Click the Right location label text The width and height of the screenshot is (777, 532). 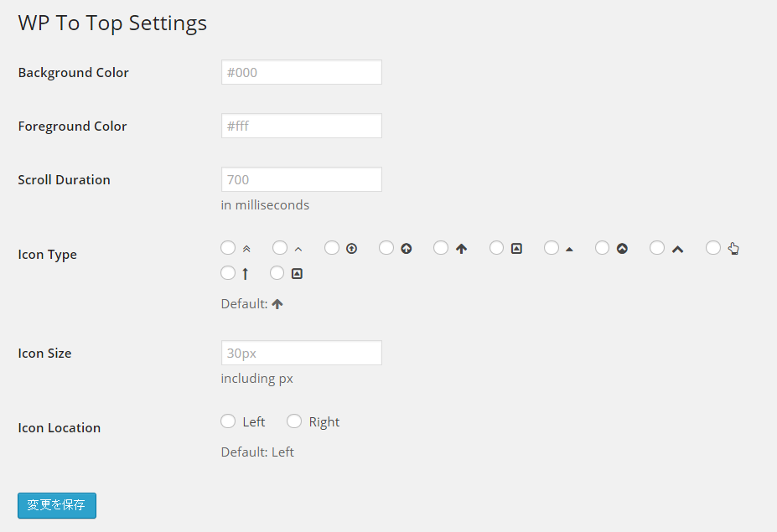click(324, 422)
